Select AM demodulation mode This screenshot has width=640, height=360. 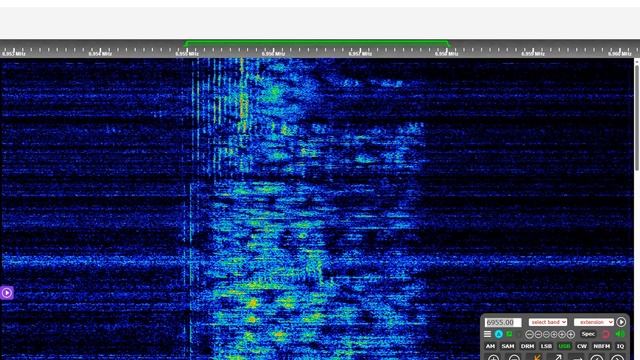(x=490, y=346)
